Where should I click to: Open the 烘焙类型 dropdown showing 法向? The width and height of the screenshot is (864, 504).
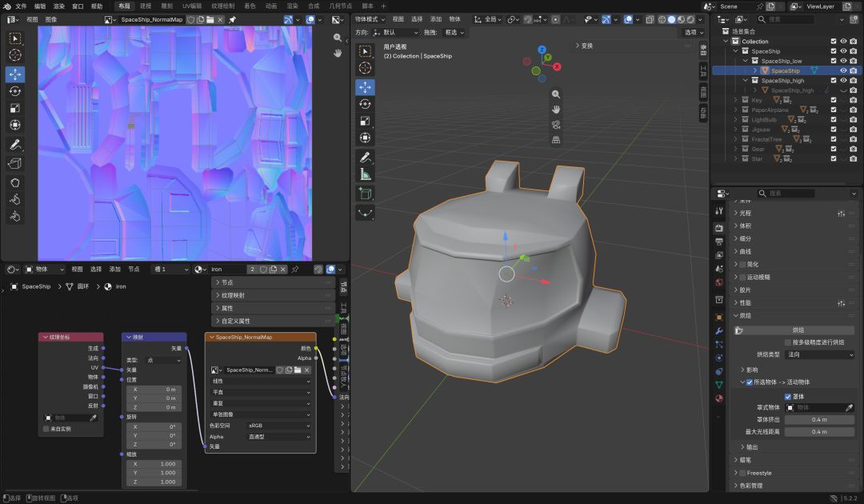[x=820, y=354]
